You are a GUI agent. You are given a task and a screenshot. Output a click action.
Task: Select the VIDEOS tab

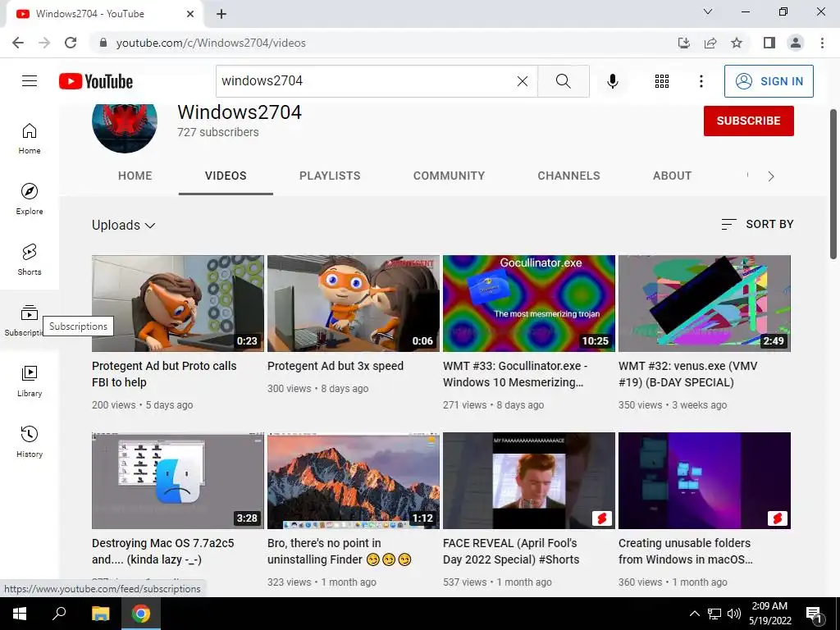coord(226,176)
